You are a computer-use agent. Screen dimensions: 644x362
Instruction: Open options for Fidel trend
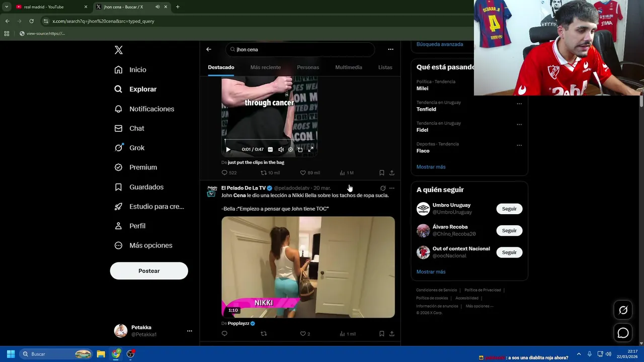519,125
